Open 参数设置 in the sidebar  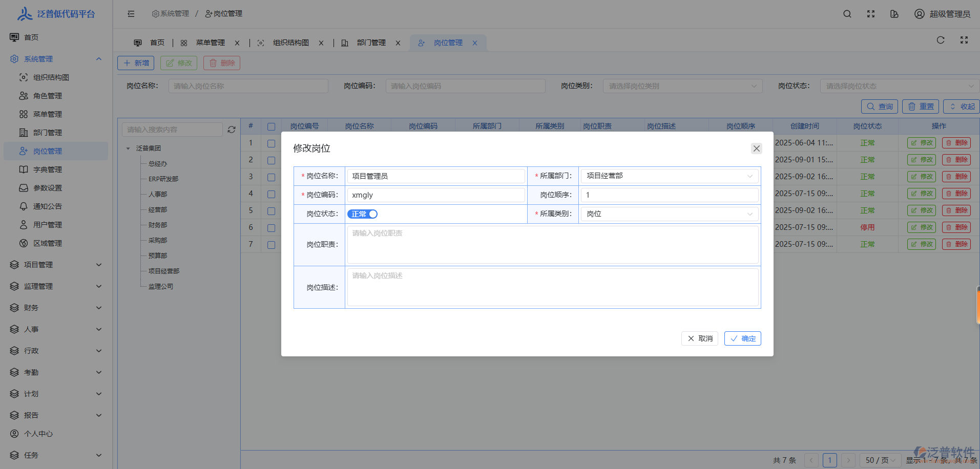[47, 188]
